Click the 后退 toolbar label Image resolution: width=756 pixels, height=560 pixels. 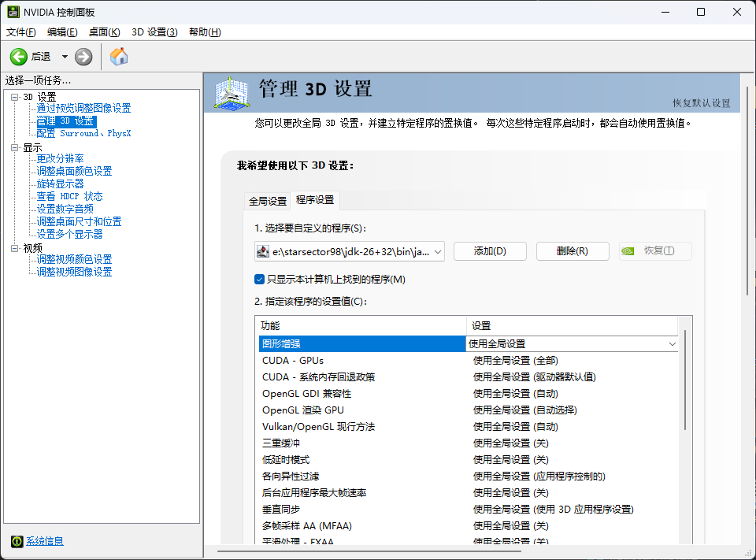41,57
